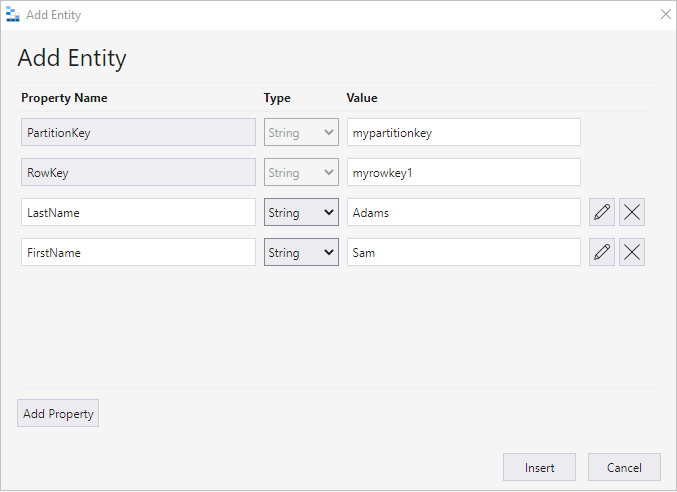
Task: Click the Insert button
Action: 539,467
